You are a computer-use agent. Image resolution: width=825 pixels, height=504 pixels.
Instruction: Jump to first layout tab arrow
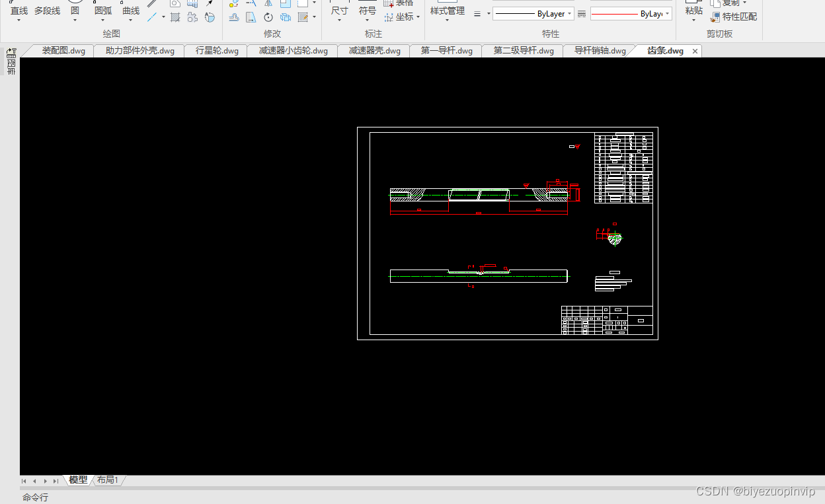tap(24, 481)
